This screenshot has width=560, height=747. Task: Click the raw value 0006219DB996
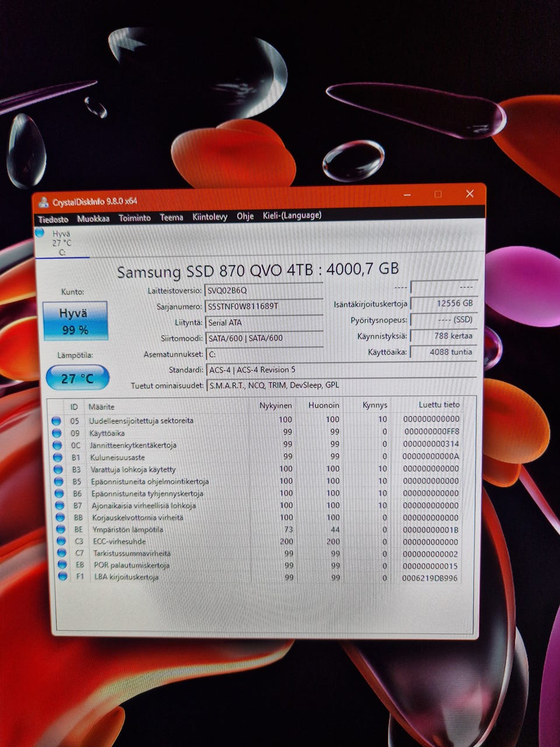click(430, 578)
